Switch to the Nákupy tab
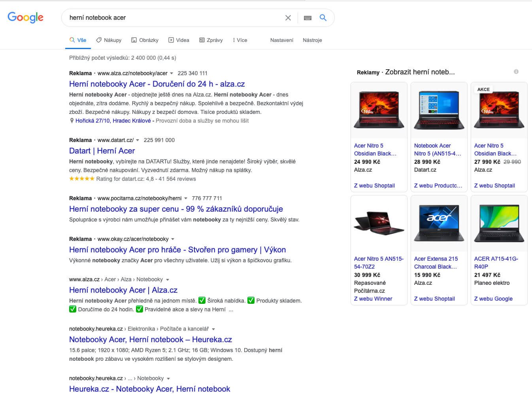532x394 pixels. 109,40
